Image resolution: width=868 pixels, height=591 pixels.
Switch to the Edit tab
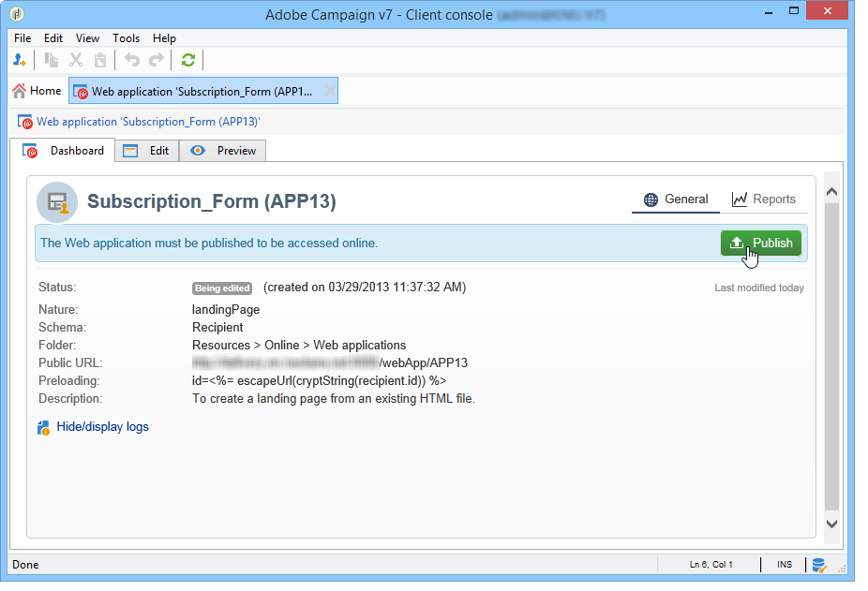(x=146, y=151)
